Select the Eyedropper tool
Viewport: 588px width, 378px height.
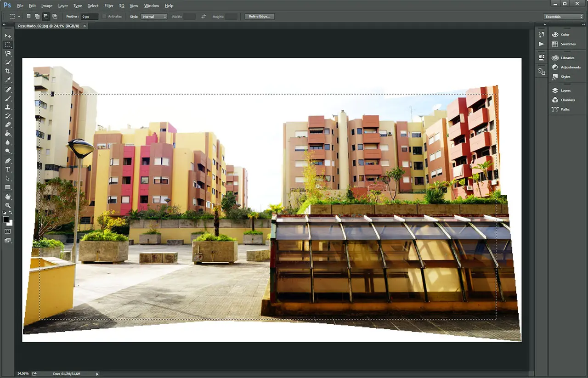pos(8,80)
